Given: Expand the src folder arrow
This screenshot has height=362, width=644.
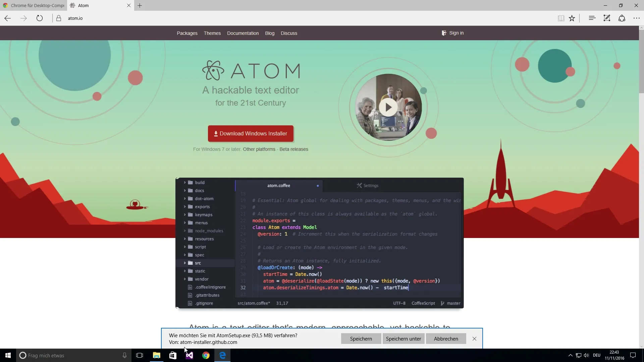Looking at the screenshot, I should coord(185,263).
